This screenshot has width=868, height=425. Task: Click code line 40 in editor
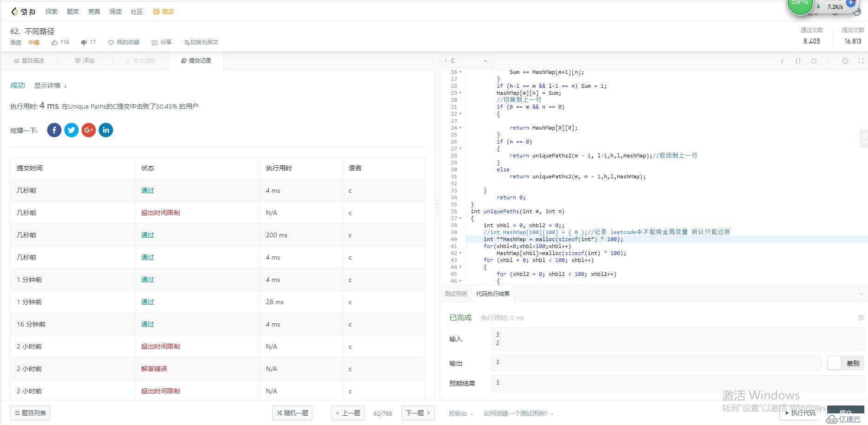click(666, 239)
